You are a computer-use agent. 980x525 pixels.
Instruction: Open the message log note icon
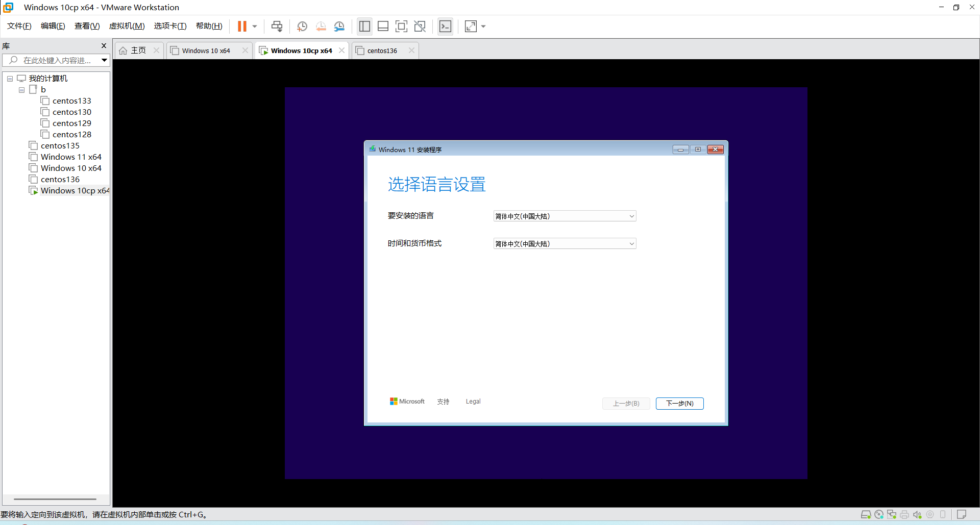(962, 514)
